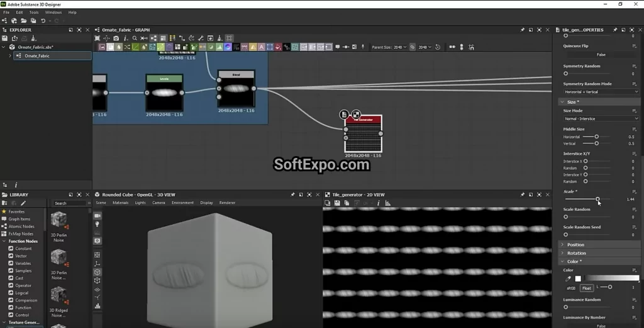The image size is (644, 328).
Task: Collapse Function Nodes in Library
Action: (x=4, y=241)
